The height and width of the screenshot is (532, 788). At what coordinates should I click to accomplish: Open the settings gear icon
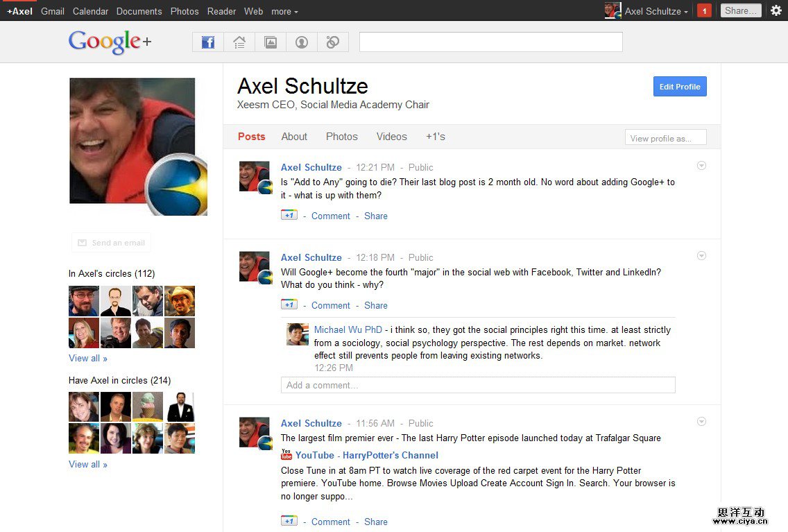point(776,10)
